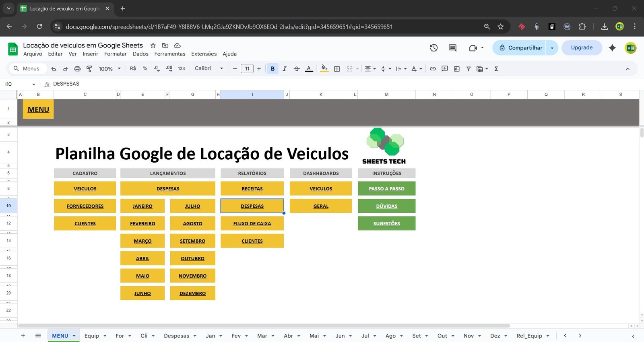Open the comments panel icon

click(452, 48)
